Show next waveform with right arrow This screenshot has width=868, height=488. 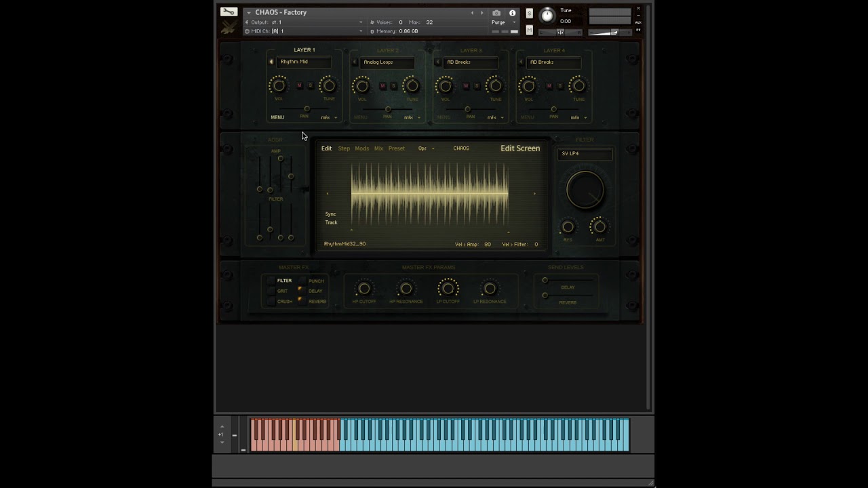(534, 194)
